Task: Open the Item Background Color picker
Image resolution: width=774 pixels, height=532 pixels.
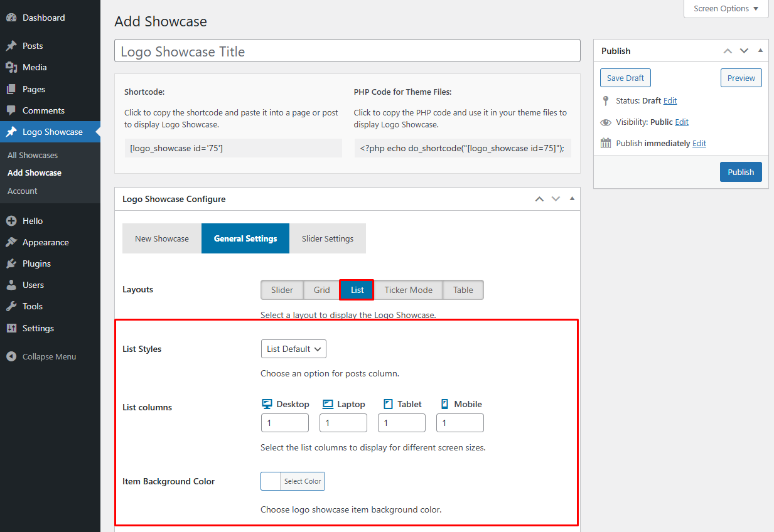Action: point(293,481)
